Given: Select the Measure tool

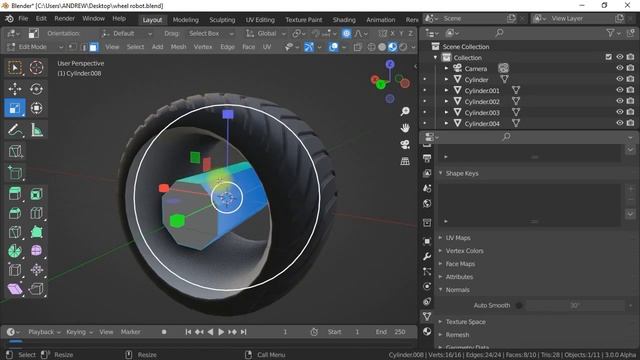Looking at the screenshot, I should (x=36, y=130).
